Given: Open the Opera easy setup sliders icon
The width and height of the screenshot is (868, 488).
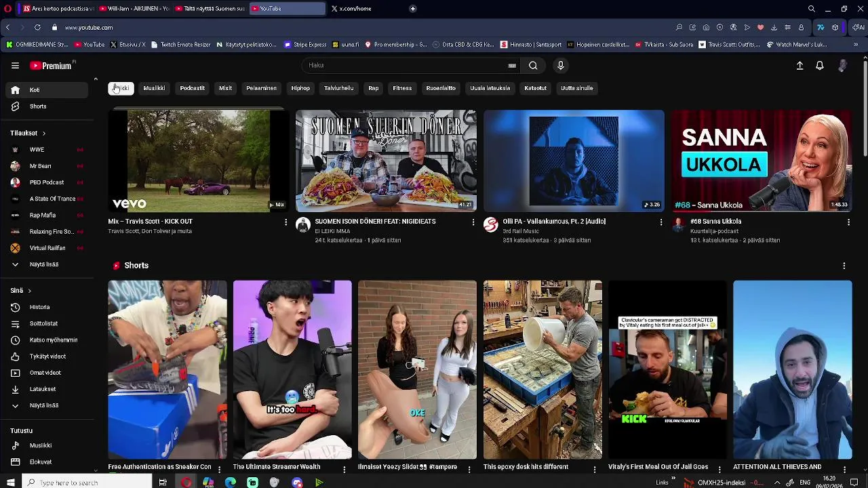Looking at the screenshot, I should pyautogui.click(x=787, y=27).
